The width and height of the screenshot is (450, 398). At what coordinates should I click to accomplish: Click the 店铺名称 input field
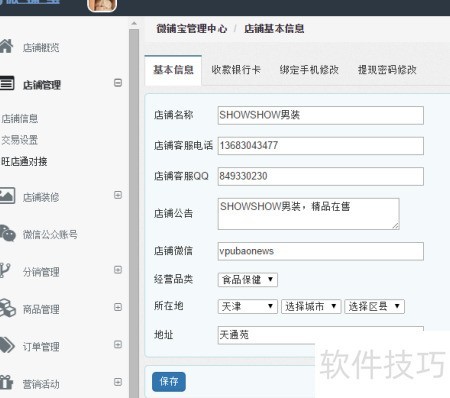321,115
